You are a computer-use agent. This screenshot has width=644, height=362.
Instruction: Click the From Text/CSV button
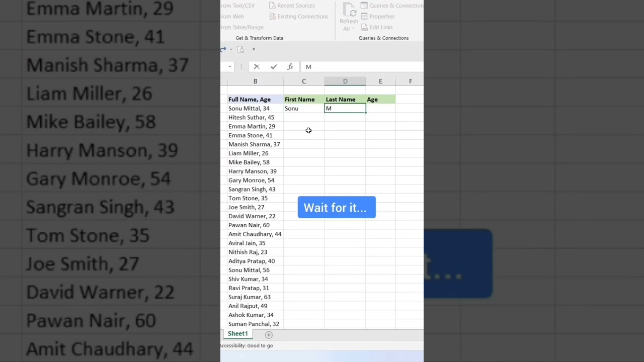(x=237, y=6)
